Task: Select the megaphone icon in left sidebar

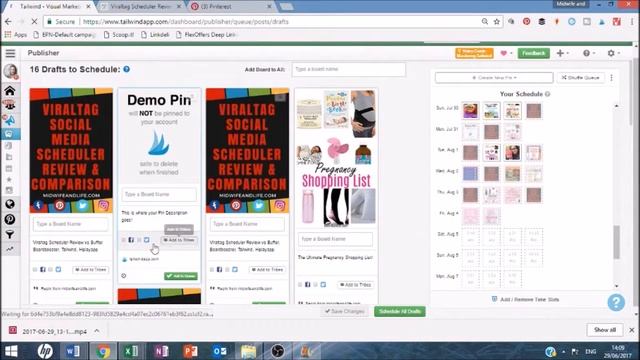Action: pos(10,120)
